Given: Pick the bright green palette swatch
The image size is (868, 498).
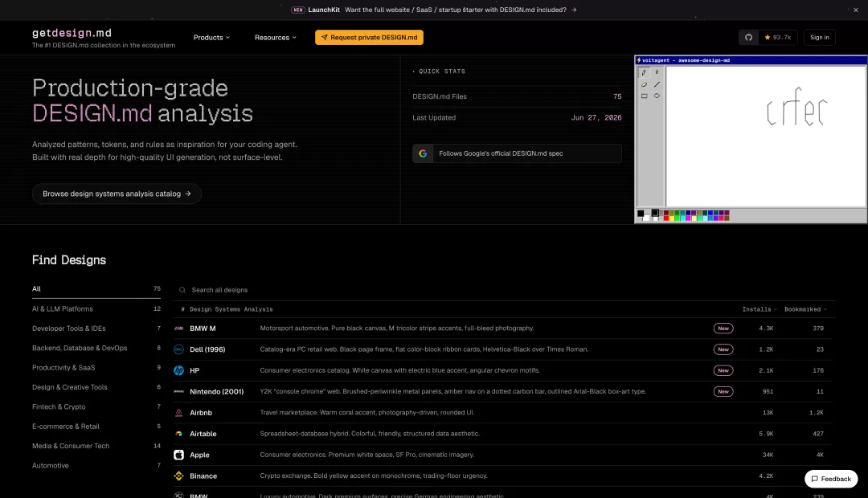Looking at the screenshot, I should [678, 218].
